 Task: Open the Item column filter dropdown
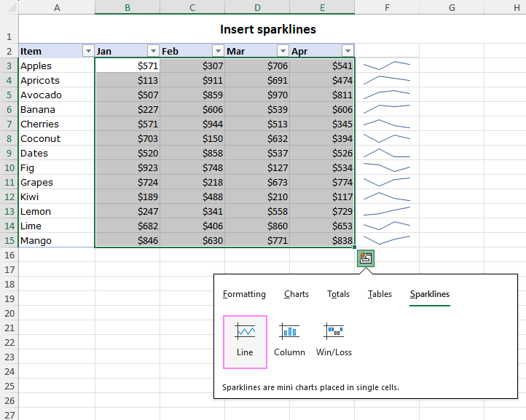[x=88, y=51]
